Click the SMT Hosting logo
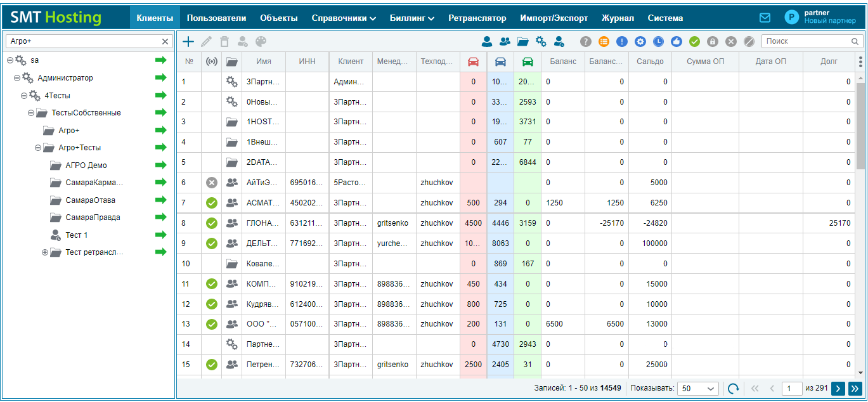The image size is (868, 402). [x=56, y=18]
